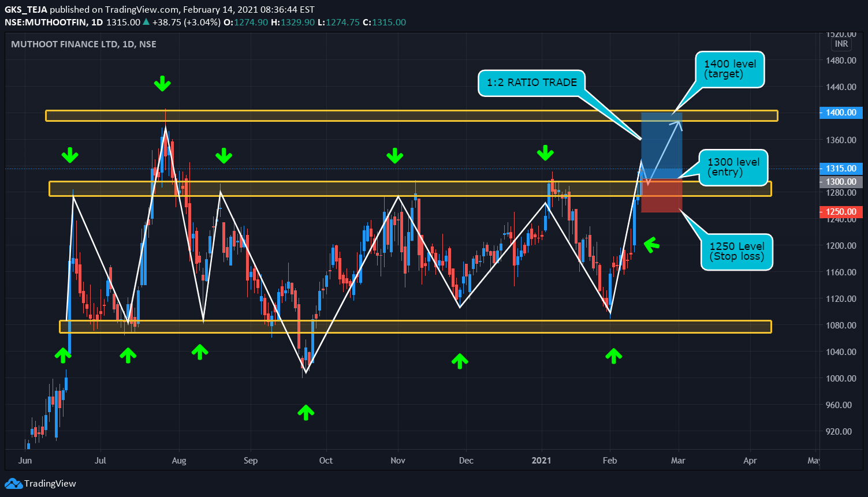Click the 1040.00 price axis label

coord(840,352)
